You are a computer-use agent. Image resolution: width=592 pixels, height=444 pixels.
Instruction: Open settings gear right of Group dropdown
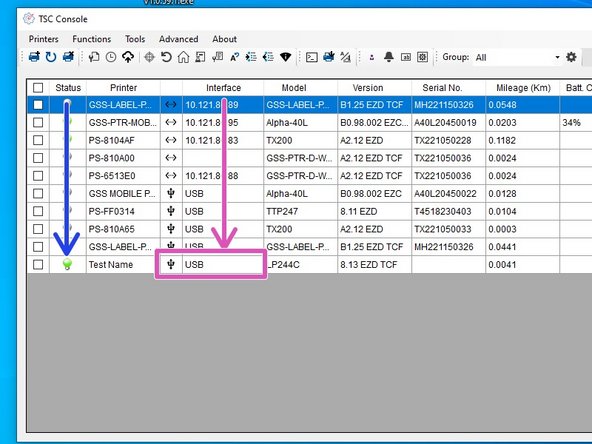[571, 57]
